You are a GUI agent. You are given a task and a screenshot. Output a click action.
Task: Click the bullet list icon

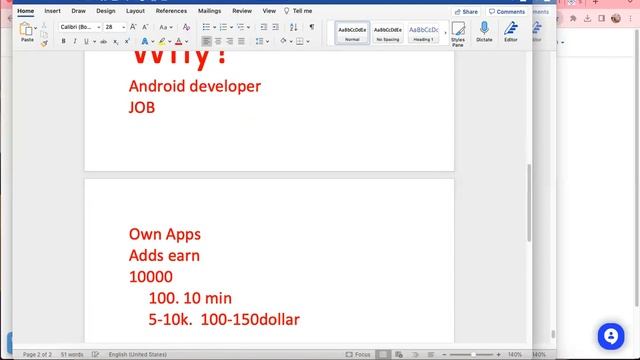206,27
